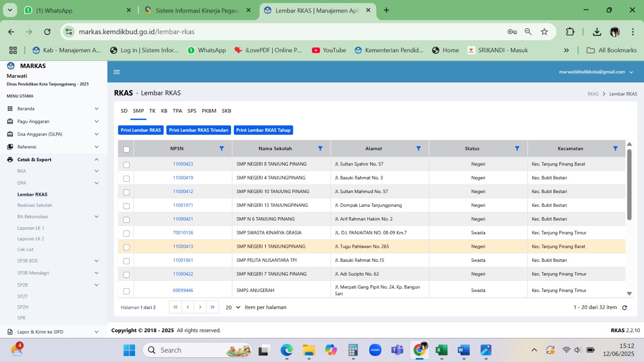
Task: Toggle the select-all checkbox in table header
Action: 126,149
